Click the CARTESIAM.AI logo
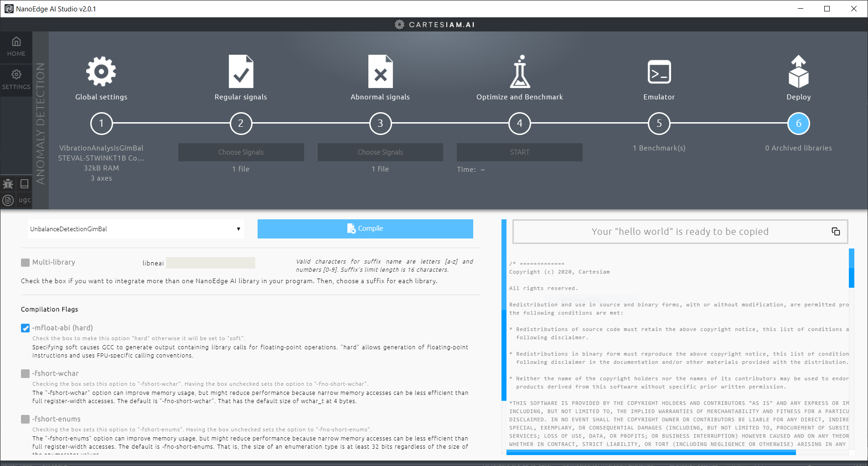This screenshot has width=868, height=466. click(x=434, y=25)
